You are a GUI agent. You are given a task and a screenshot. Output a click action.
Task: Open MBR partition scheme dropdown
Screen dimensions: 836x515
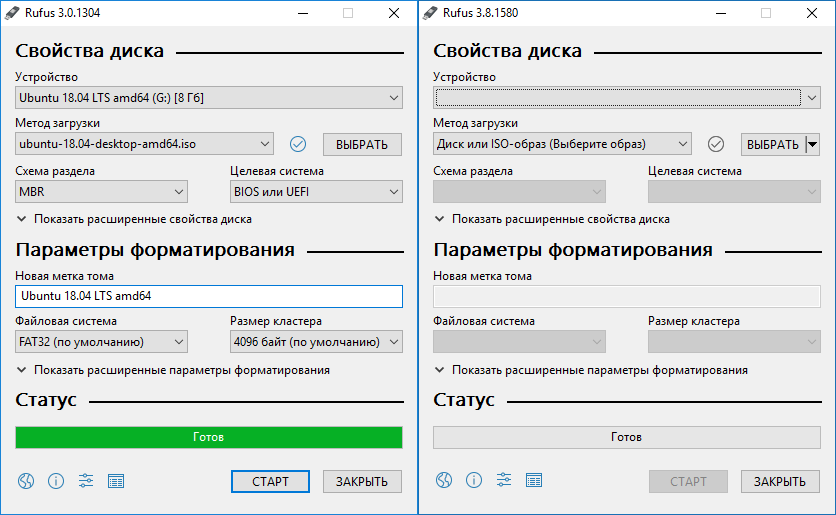point(101,191)
